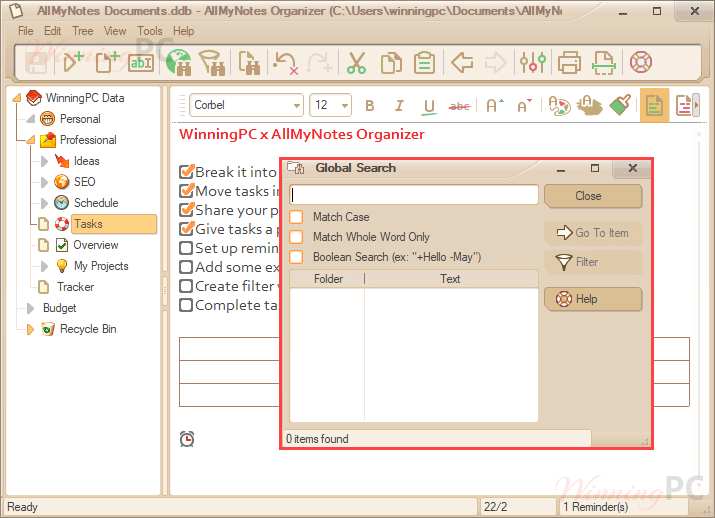
Task: Check the 'Add some ex' checkbox
Action: click(x=186, y=267)
